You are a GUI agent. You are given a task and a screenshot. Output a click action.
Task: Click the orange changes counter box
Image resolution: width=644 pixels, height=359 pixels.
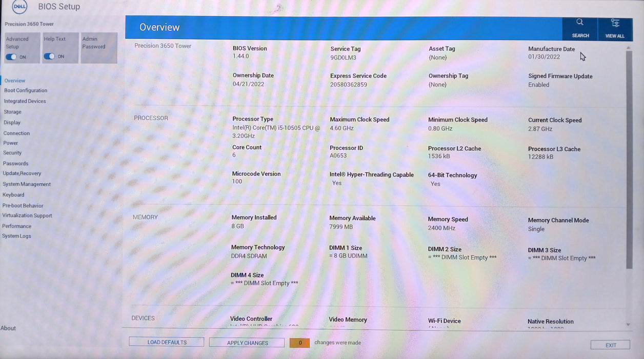coord(300,343)
